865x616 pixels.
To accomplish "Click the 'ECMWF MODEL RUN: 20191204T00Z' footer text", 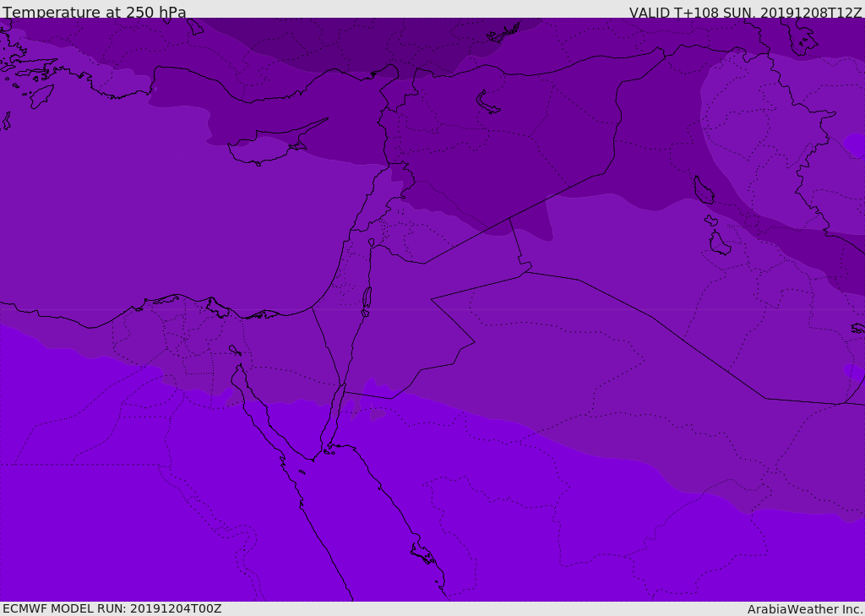I will (112, 608).
